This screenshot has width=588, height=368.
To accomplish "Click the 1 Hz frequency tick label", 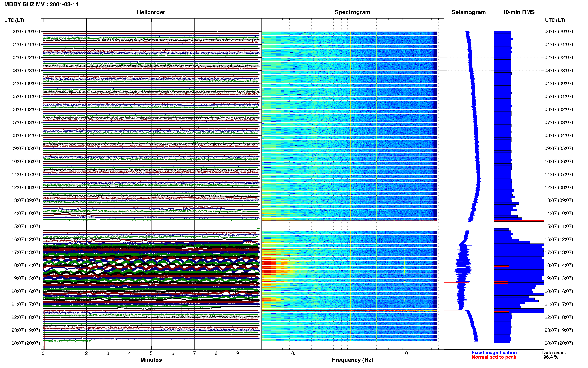I will pos(350,353).
